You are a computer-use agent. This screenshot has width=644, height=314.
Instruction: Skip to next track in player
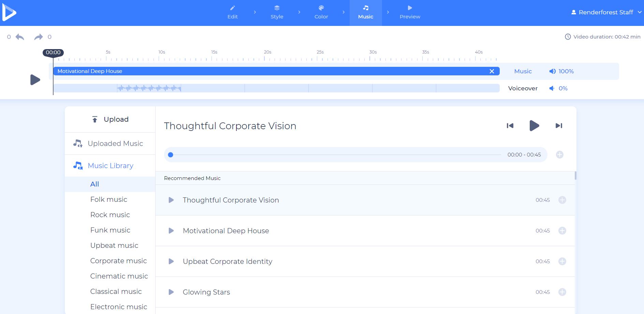pyautogui.click(x=559, y=126)
